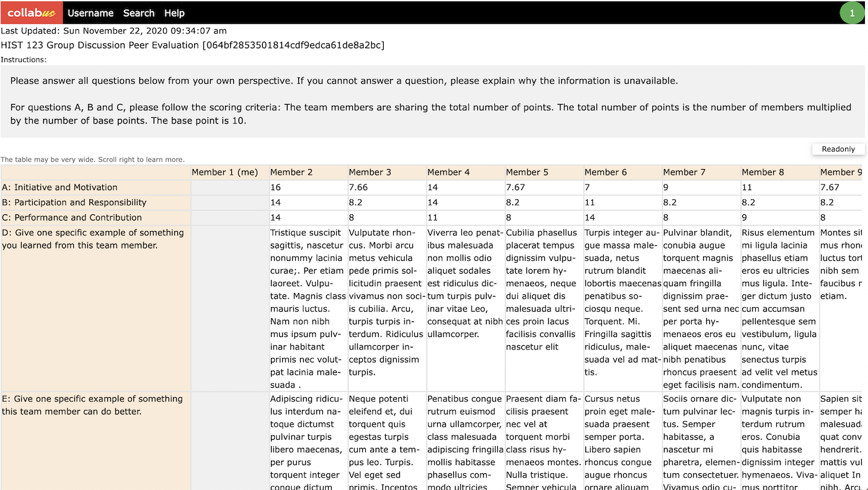Click Member 7's improvement text starting Sociis ornare
The image size is (868, 490).
click(x=702, y=441)
